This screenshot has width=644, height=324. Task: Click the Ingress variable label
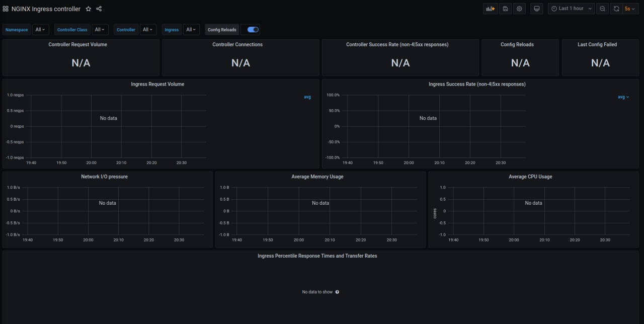point(172,30)
